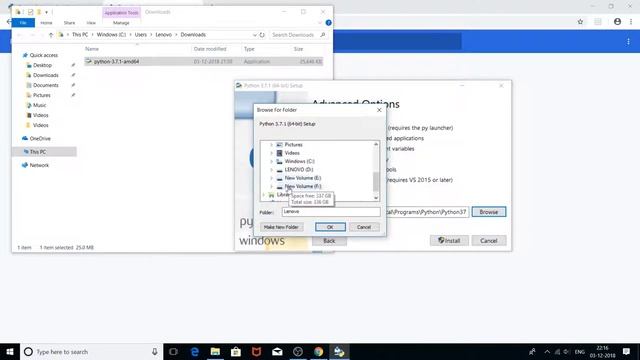Image resolution: width=640 pixels, height=360 pixels.
Task: Switch to Chrome from taskbar
Action: click(x=318, y=352)
